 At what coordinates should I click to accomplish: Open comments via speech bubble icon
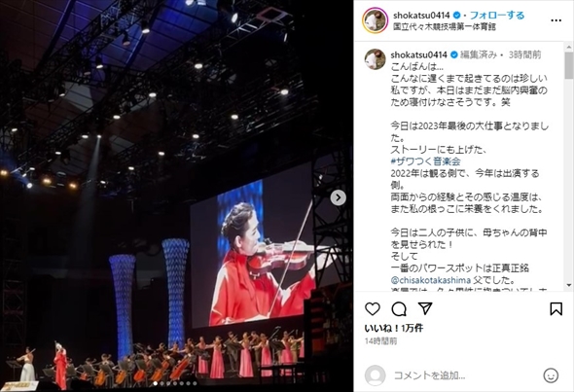(399, 309)
